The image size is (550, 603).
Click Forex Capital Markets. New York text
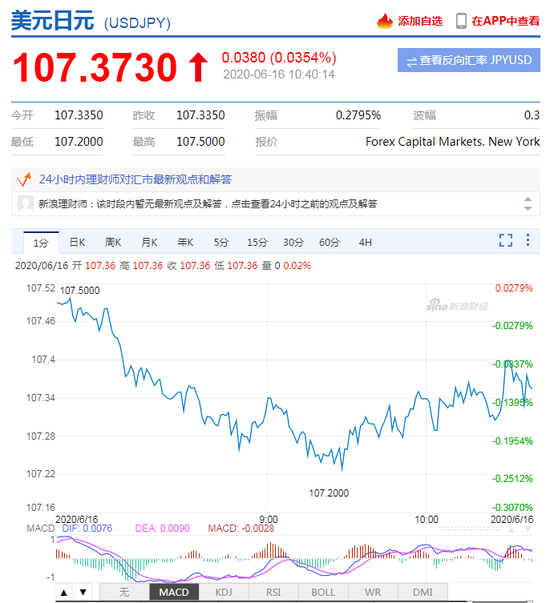point(453,142)
